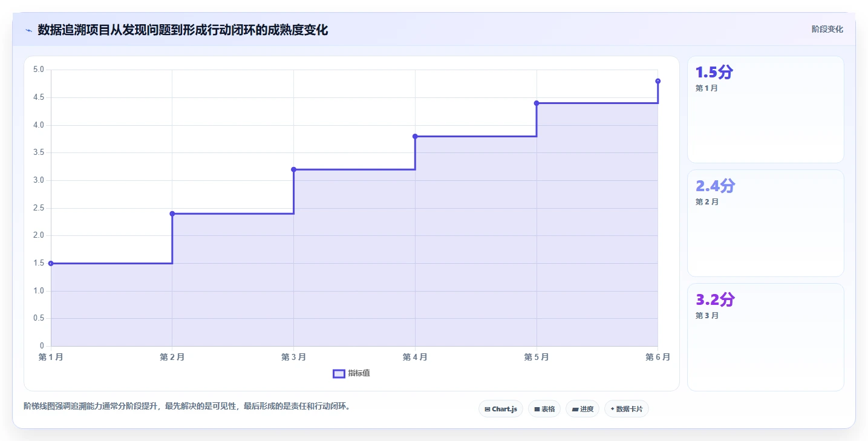This screenshot has width=868, height=441.
Task: Click the x-axis label 第 1 月
Action: click(51, 357)
